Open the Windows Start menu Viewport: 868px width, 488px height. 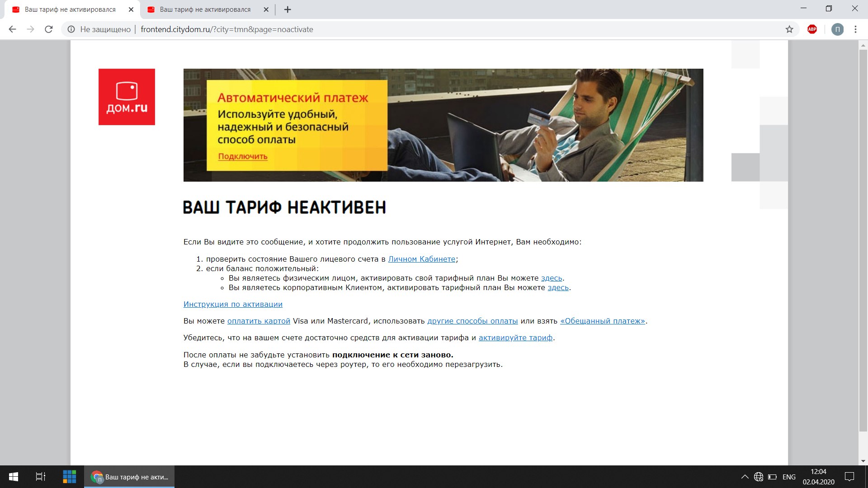(x=14, y=477)
